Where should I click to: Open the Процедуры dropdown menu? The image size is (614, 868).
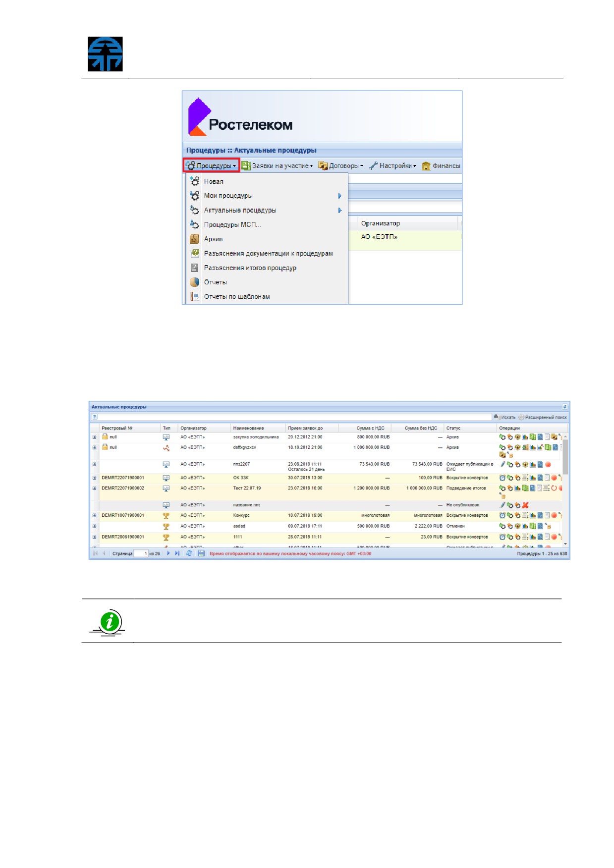pyautogui.click(x=212, y=165)
